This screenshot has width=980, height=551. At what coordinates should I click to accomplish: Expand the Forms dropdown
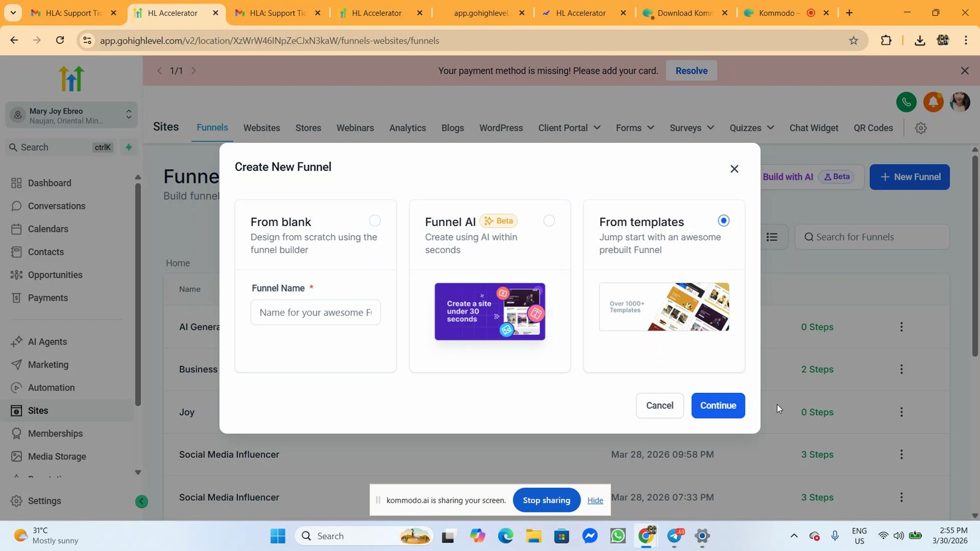pyautogui.click(x=635, y=128)
